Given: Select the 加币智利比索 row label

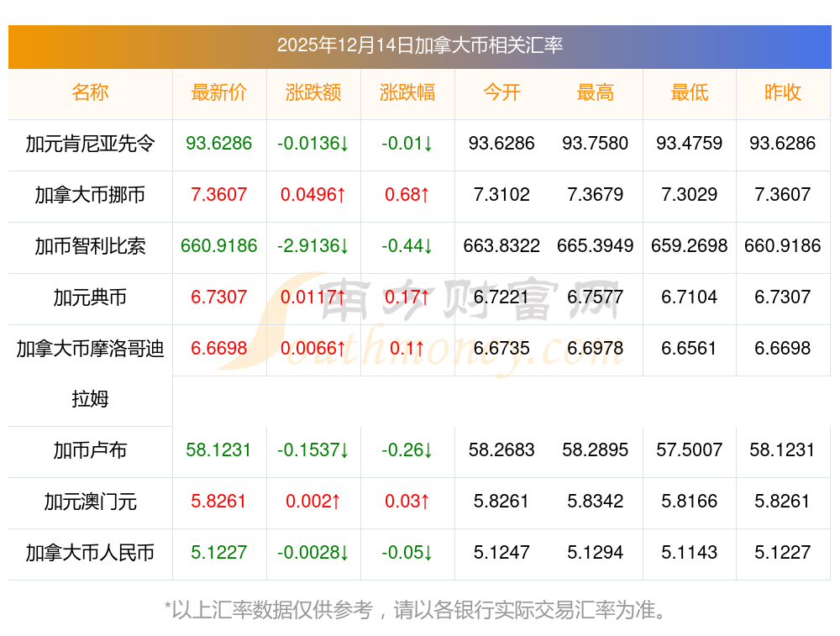Looking at the screenshot, I should pyautogui.click(x=90, y=246).
